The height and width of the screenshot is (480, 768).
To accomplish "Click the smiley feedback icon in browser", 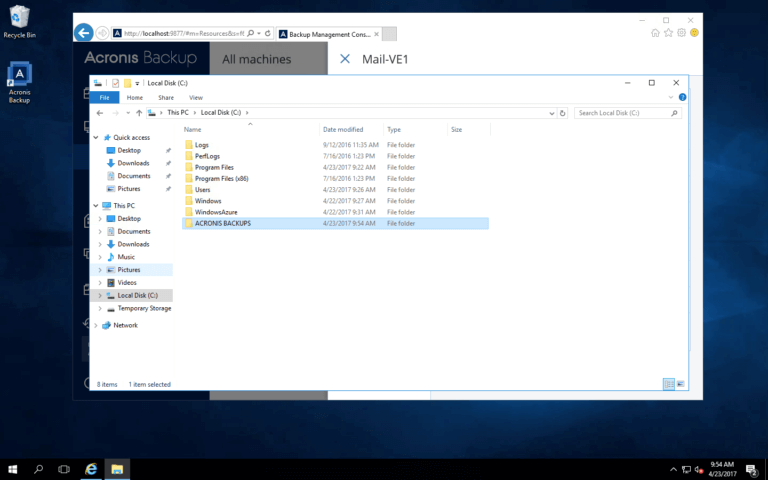I will [x=694, y=33].
